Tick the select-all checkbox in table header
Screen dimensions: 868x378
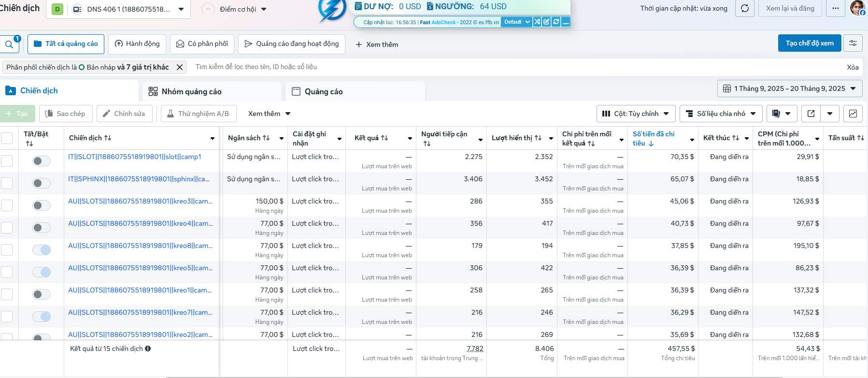[7, 138]
